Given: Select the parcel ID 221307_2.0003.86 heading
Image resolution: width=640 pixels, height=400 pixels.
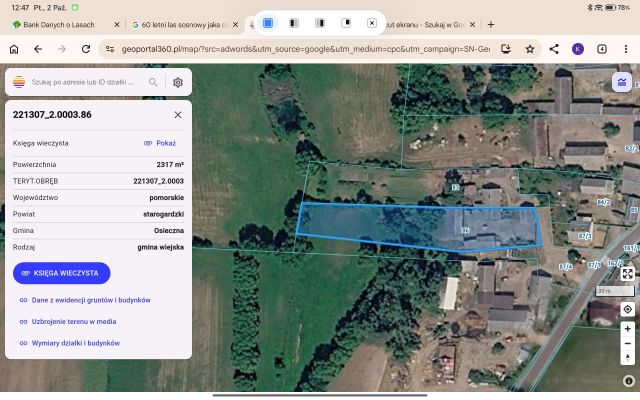Looking at the screenshot, I should click(x=52, y=115).
